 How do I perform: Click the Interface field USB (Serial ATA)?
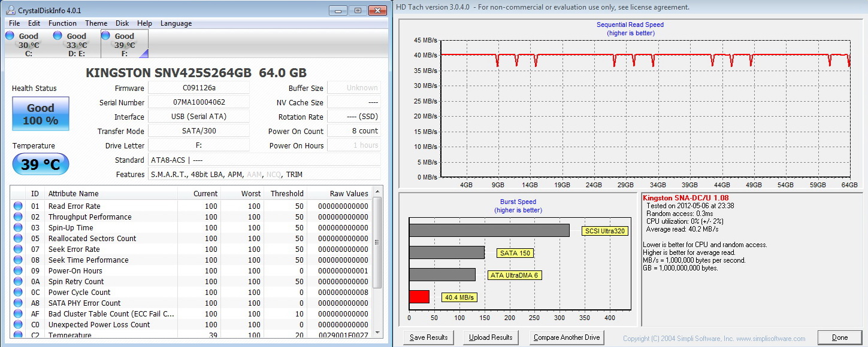[x=199, y=117]
